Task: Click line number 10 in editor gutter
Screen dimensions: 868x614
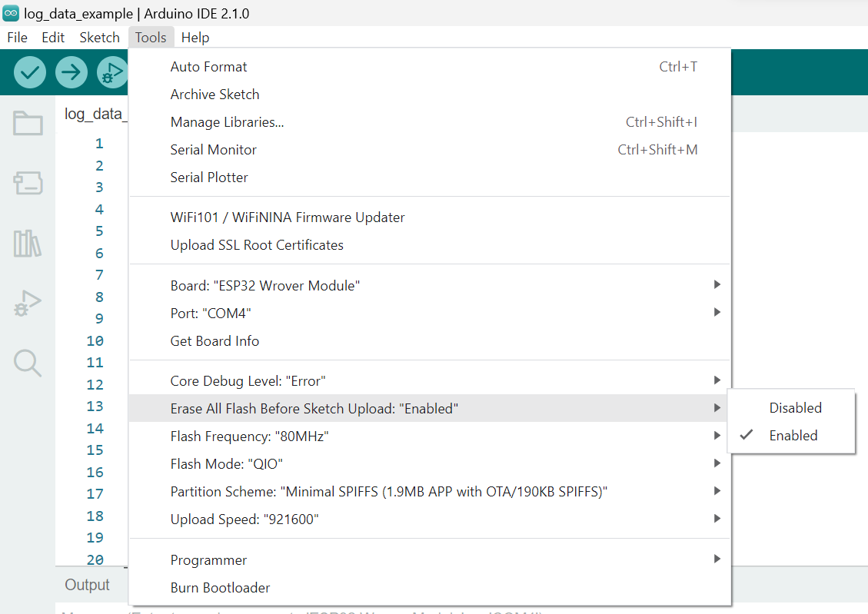Action: pos(95,340)
